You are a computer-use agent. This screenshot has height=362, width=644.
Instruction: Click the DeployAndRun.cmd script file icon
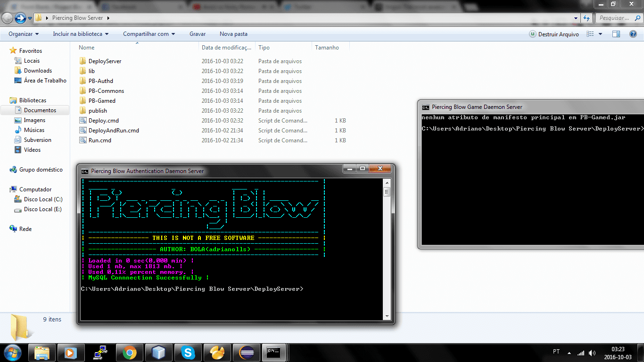click(x=83, y=131)
